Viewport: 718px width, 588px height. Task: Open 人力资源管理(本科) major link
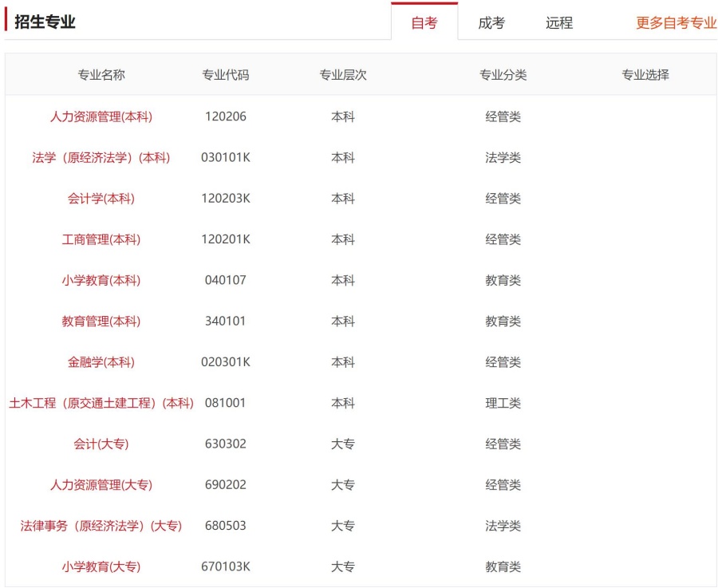click(x=101, y=116)
